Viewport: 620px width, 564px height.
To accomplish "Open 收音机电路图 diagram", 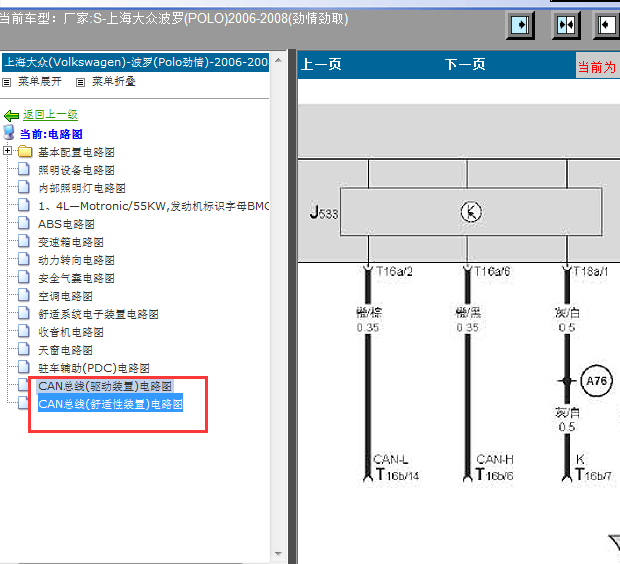I will [x=71, y=332].
